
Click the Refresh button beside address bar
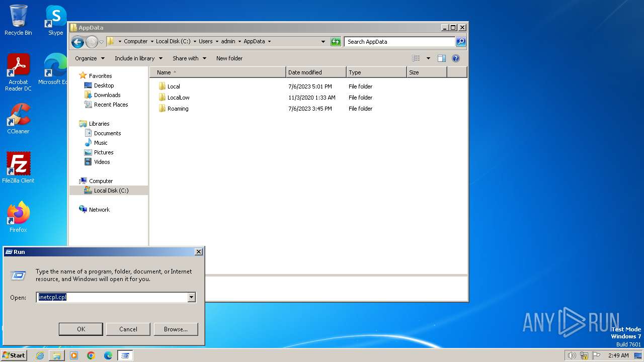click(x=336, y=42)
